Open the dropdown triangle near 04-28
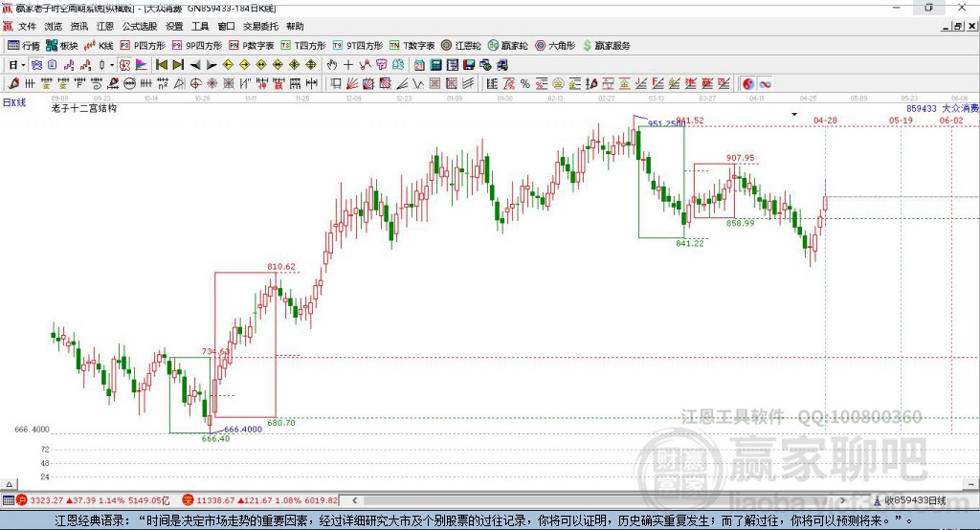 (794, 115)
